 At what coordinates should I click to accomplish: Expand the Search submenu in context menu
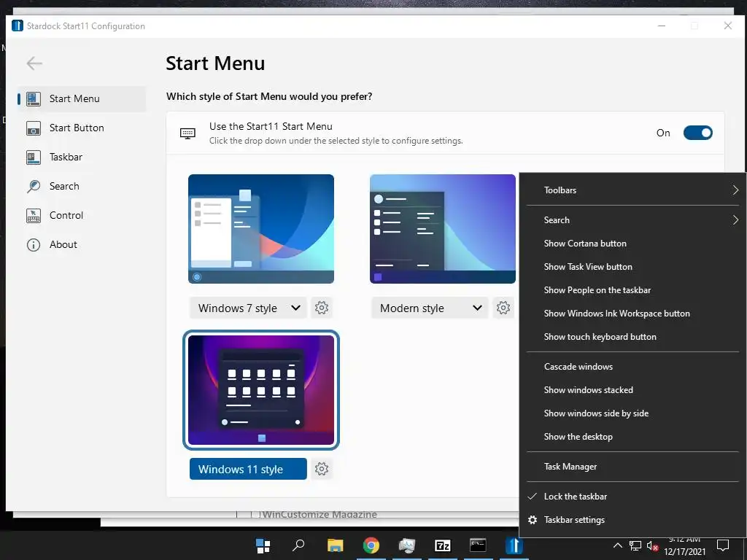tap(632, 220)
